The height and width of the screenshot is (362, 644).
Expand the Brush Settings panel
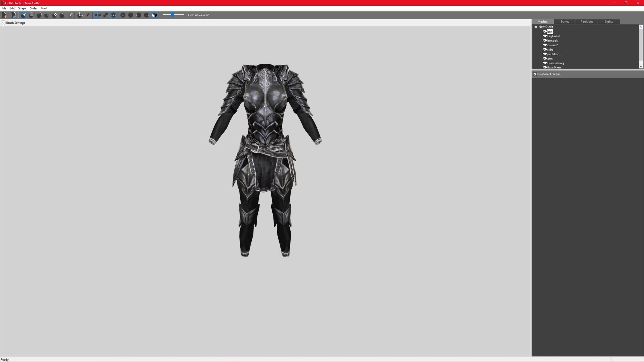tap(3, 23)
